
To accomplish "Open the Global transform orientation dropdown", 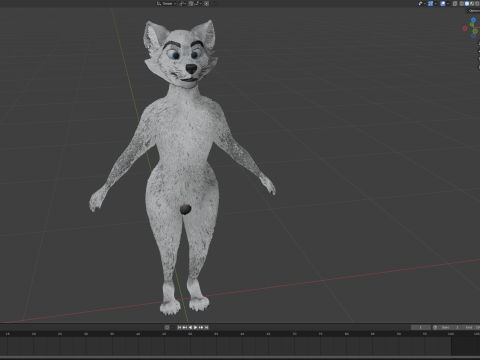I will 167,3.
